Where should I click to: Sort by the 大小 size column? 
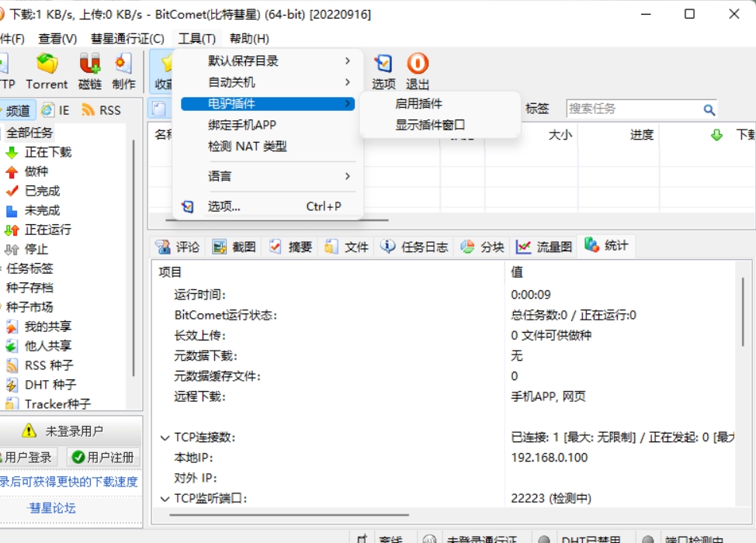pos(532,134)
